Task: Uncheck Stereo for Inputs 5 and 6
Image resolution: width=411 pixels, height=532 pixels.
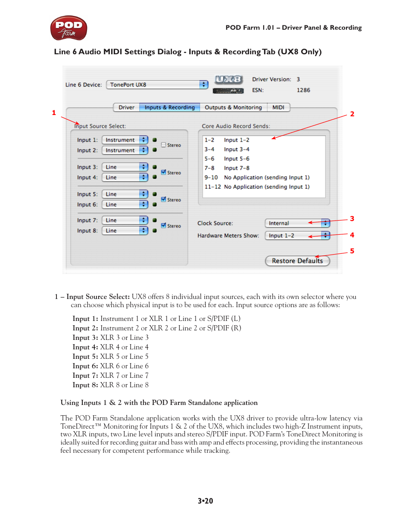Action: 164,199
